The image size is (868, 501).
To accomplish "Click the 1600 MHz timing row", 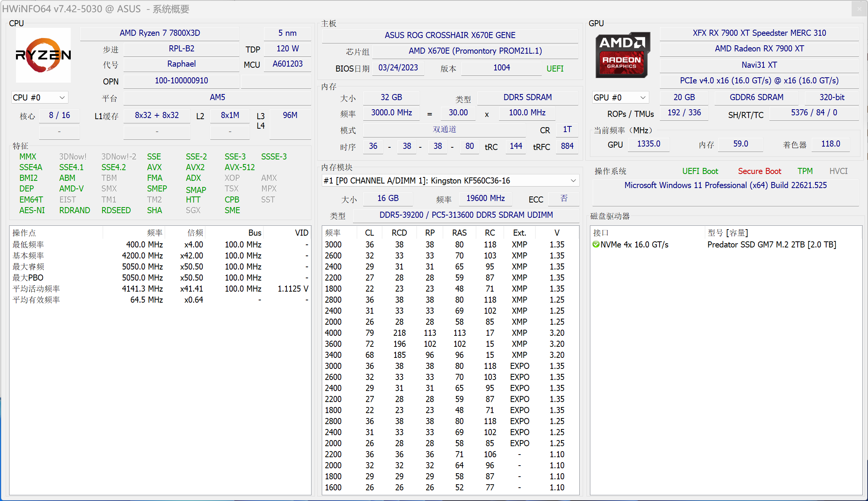I will click(x=450, y=488).
